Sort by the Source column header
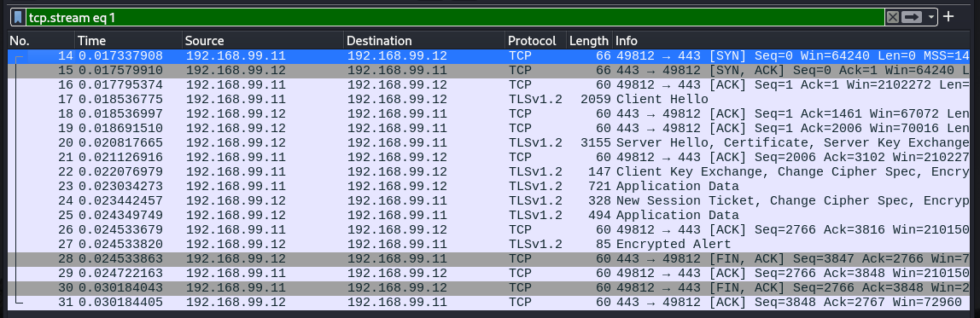980x318 pixels. 263,41
